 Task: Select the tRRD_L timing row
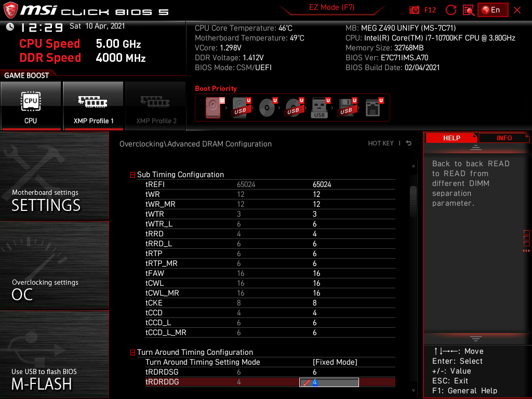(x=270, y=244)
